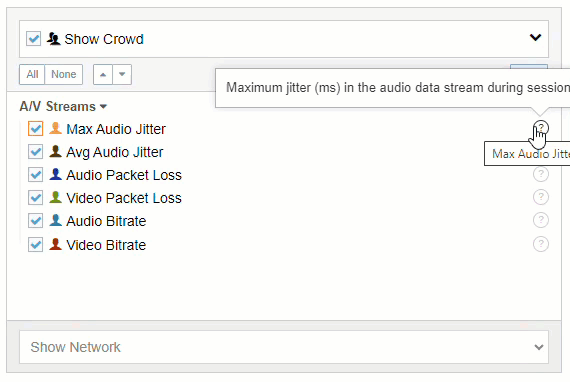Disable the Audio Bitrate checkbox
The width and height of the screenshot is (570, 382).
coord(35,221)
